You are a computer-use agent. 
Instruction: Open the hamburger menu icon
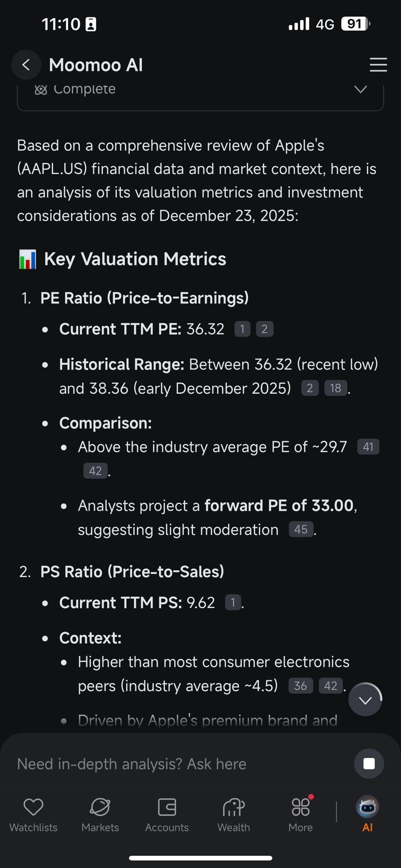pyautogui.click(x=378, y=65)
